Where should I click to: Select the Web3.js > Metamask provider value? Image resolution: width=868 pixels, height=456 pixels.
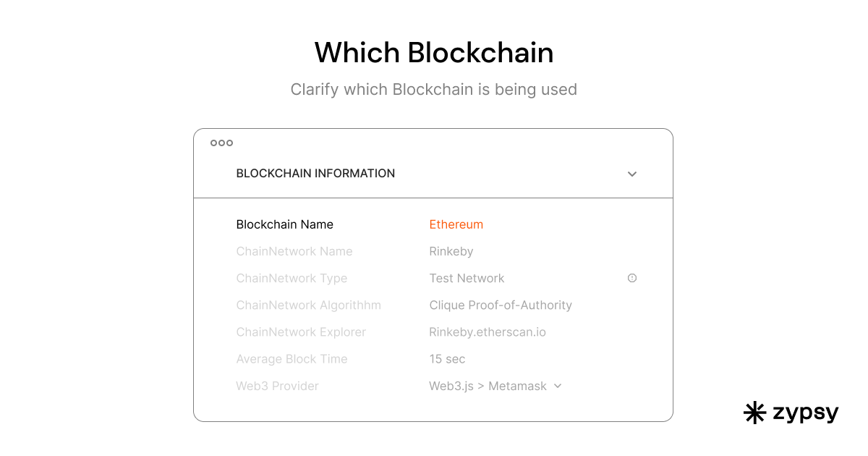point(488,386)
